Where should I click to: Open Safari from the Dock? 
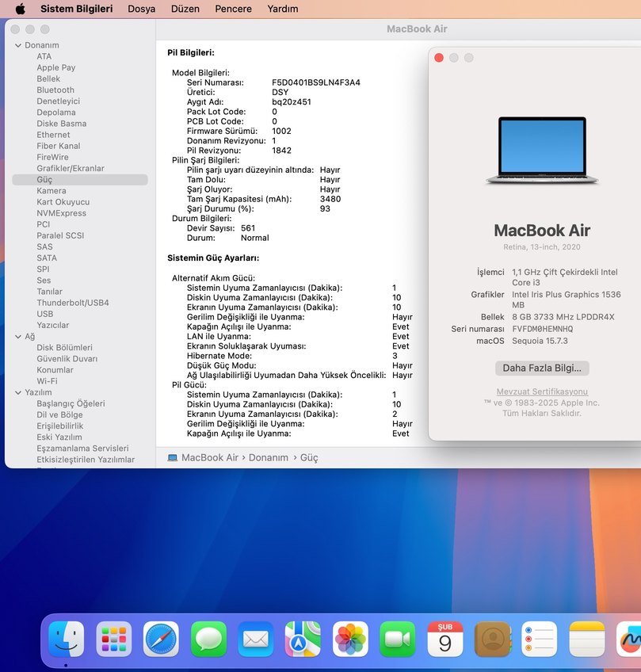pyautogui.click(x=162, y=639)
